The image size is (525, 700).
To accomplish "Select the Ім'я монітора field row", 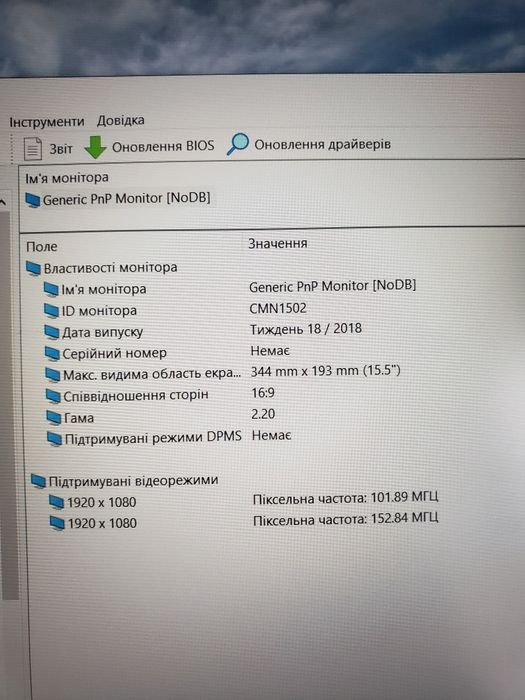I will (x=230, y=288).
